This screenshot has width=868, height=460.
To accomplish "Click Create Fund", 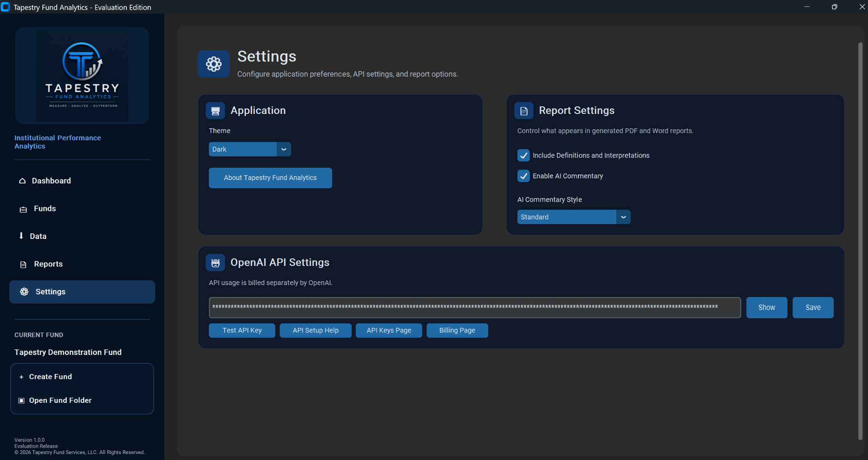I will point(82,377).
